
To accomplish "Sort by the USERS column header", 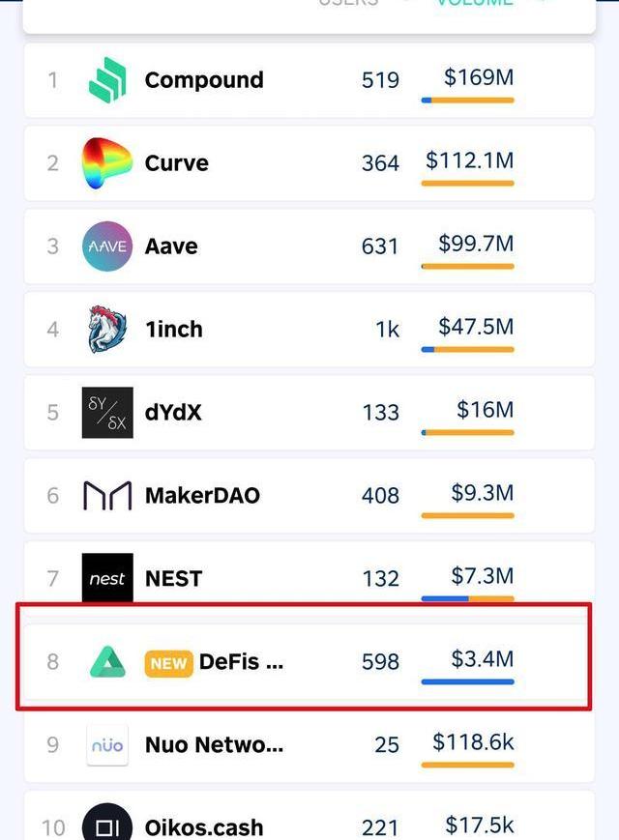I will tap(348, 3).
